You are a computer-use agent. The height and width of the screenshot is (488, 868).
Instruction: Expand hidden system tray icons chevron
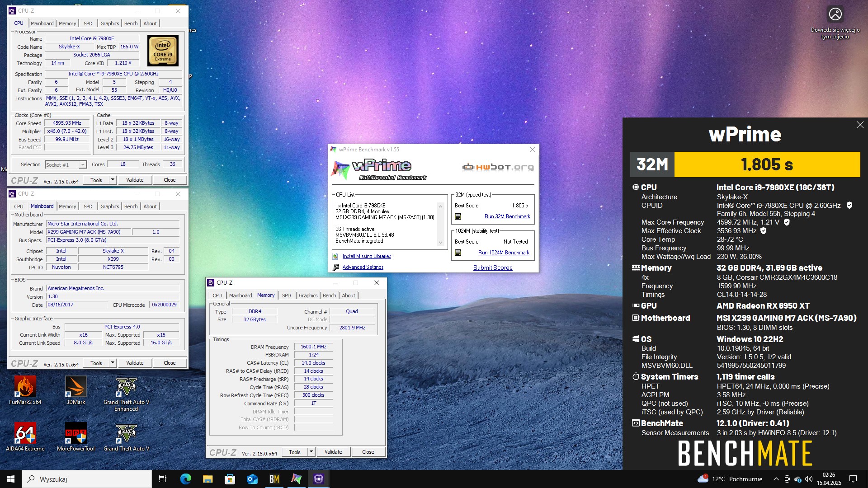click(776, 479)
